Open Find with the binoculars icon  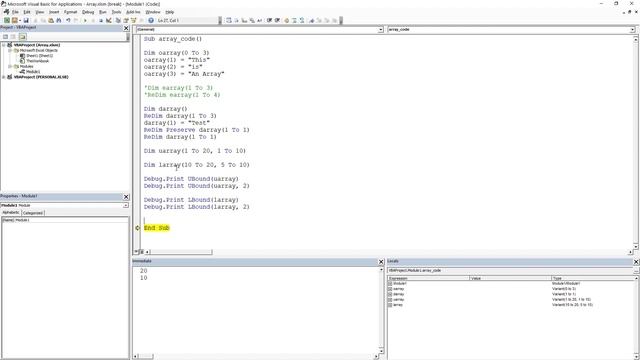[59, 20]
